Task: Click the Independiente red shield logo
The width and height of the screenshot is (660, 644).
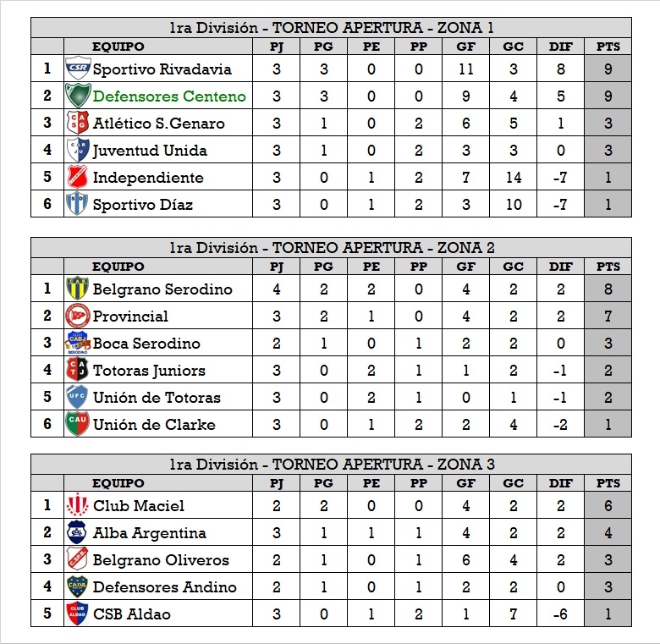Action: click(x=77, y=177)
